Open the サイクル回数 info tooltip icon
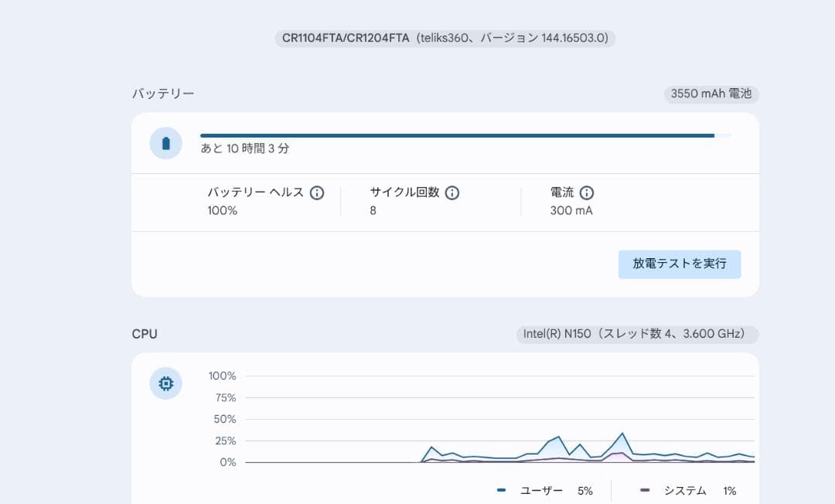 pos(454,192)
